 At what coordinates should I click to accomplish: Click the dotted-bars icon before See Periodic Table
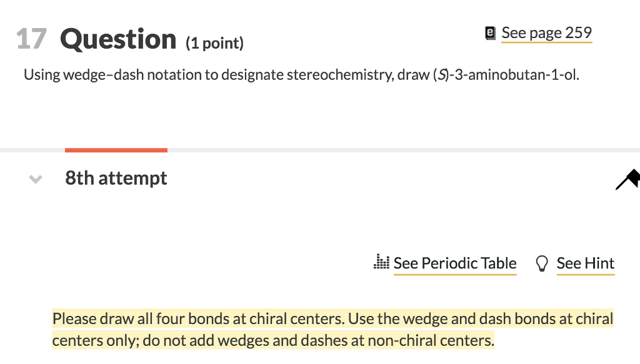[382, 262]
